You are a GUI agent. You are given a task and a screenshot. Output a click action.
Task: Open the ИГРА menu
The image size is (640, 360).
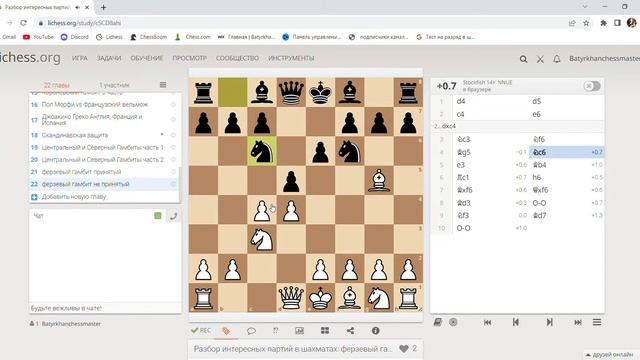(80, 58)
